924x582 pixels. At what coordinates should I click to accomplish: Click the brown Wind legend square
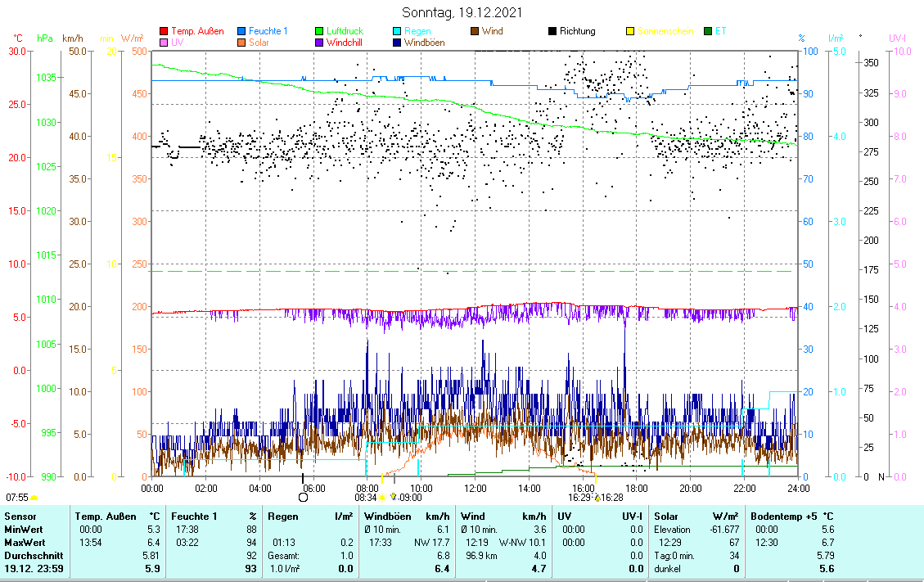point(475,32)
